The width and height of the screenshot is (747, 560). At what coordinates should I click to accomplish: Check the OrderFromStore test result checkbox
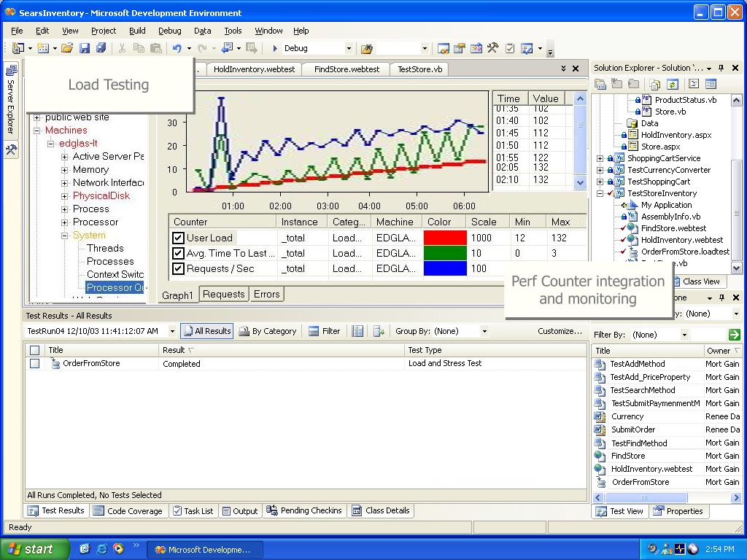coord(34,363)
